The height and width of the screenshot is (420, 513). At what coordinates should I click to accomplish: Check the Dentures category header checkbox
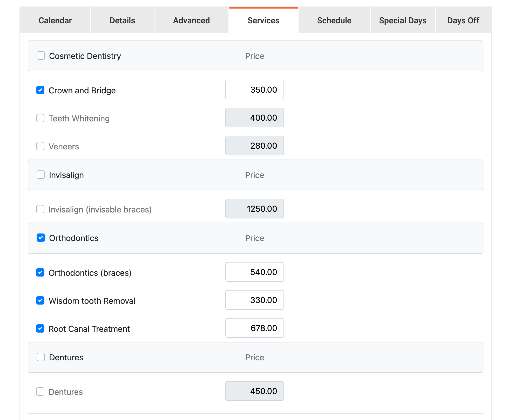tap(41, 357)
